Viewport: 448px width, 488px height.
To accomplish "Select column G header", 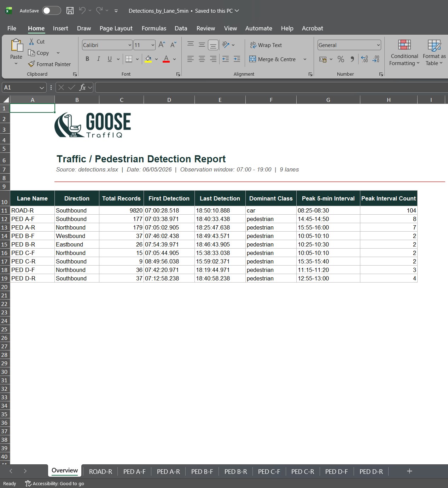I will tap(328, 100).
